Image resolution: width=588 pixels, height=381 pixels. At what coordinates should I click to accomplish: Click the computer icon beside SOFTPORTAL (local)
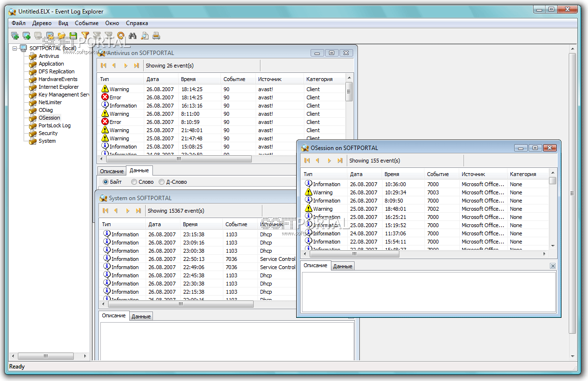(23, 48)
